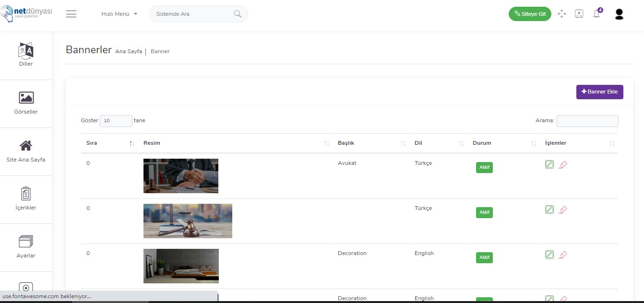Click the search magnifier icon
Viewport: 644px width, 303px height.
click(x=238, y=14)
